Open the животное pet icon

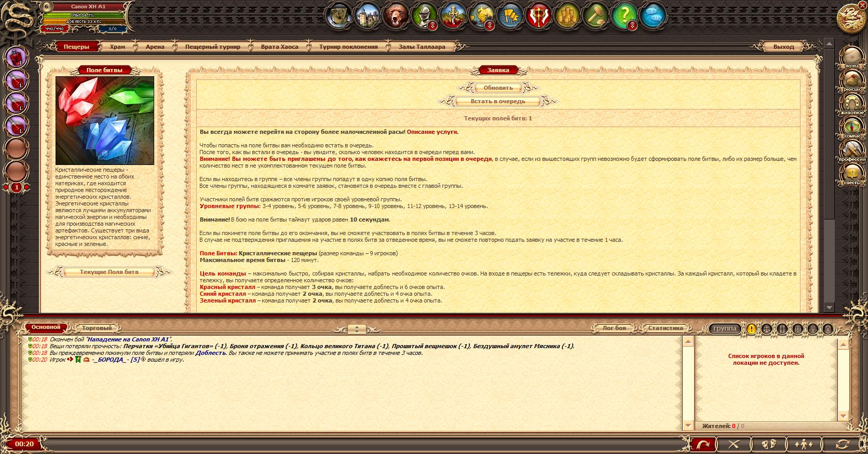pos(851,103)
